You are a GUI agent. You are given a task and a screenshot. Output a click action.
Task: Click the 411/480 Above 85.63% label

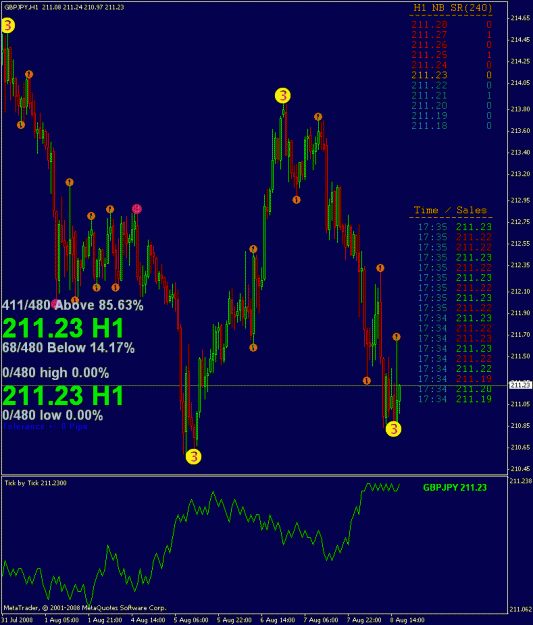(x=73, y=305)
